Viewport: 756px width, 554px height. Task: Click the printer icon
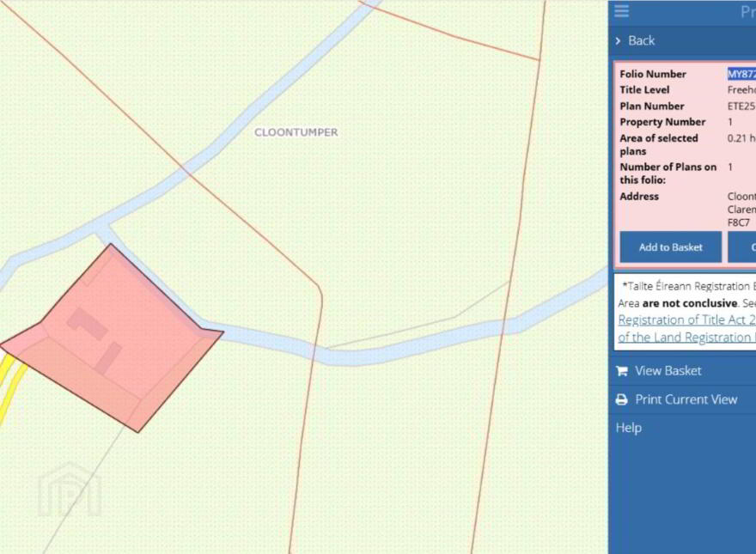pyautogui.click(x=622, y=399)
